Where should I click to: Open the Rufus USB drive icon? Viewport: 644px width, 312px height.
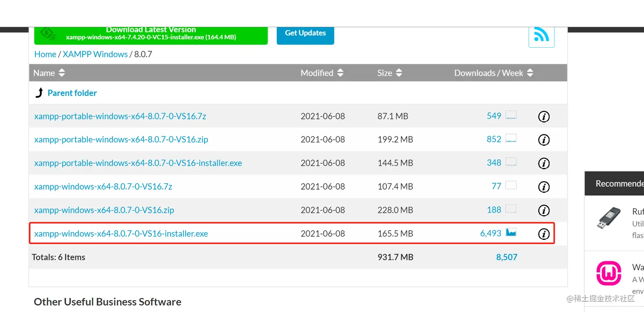coord(609,218)
